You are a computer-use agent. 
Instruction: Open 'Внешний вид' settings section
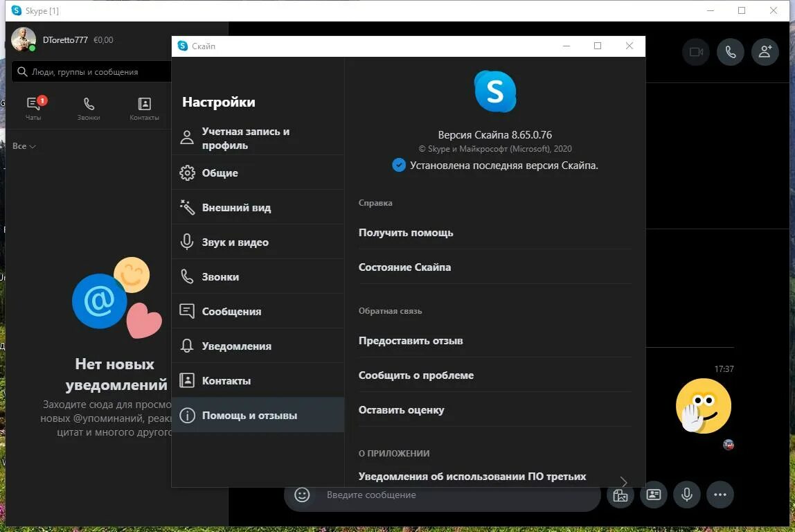[258, 207]
